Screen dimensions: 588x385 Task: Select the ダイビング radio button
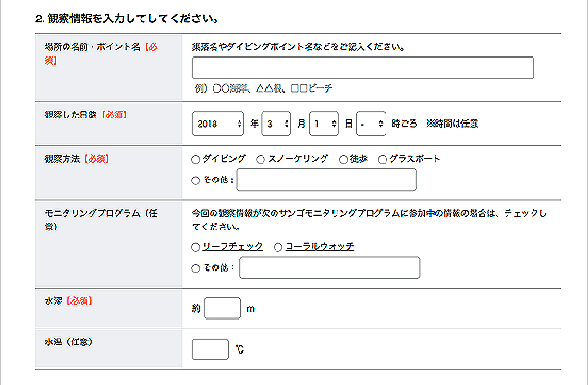coord(195,159)
